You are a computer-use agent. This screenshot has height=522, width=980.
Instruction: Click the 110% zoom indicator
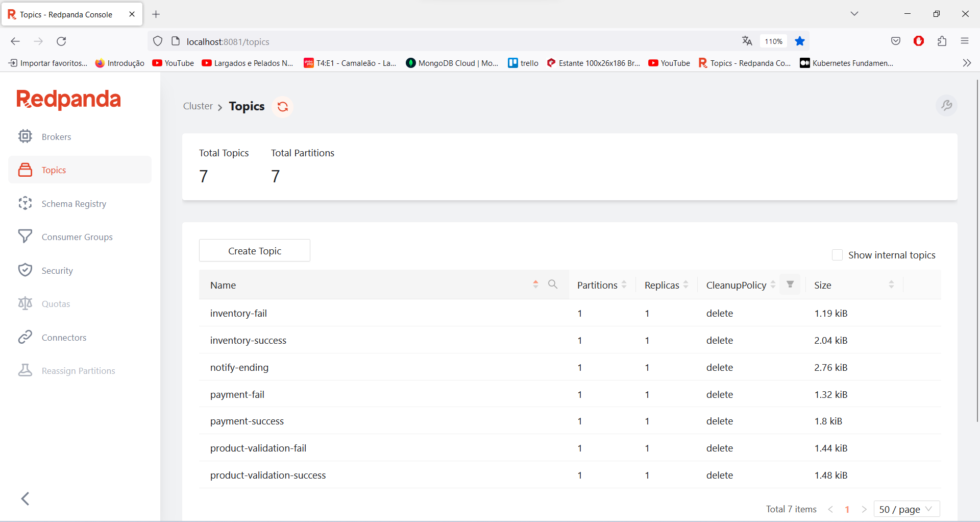[773, 41]
